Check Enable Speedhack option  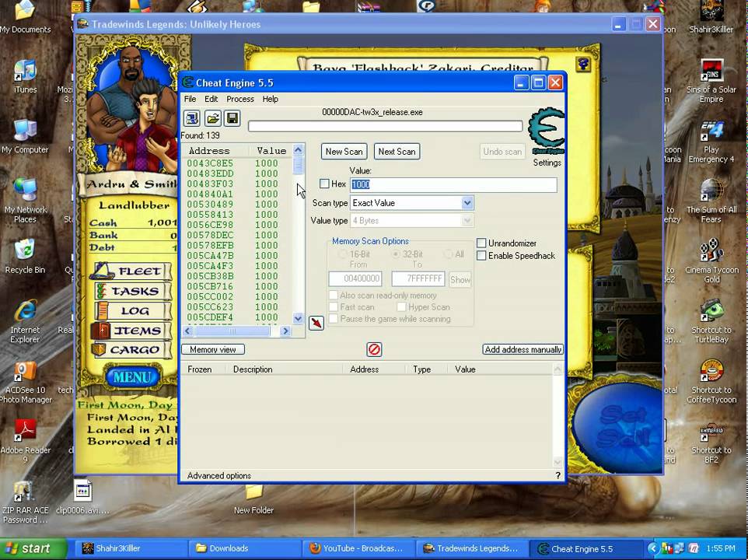(x=481, y=256)
